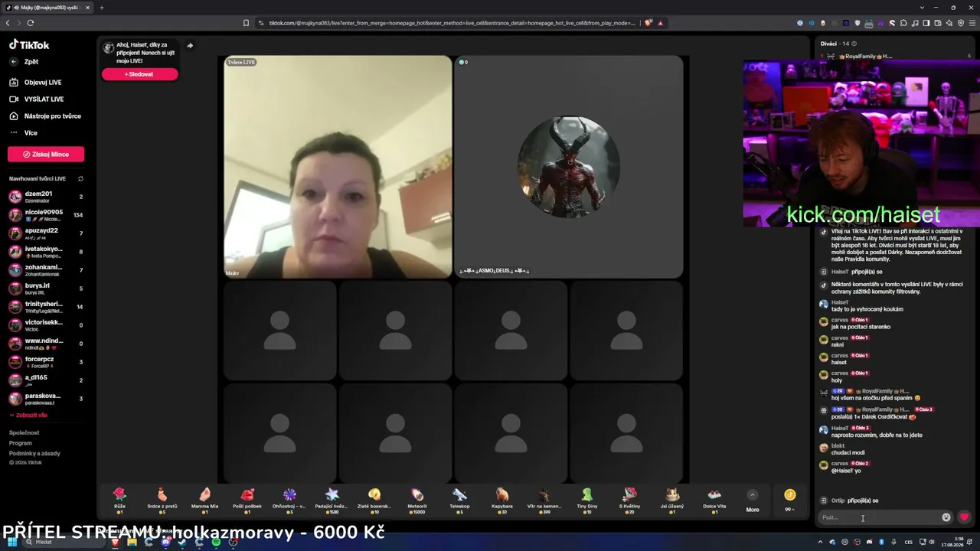This screenshot has width=980, height=551.
Task: Click the TikTok logo
Action: [29, 45]
